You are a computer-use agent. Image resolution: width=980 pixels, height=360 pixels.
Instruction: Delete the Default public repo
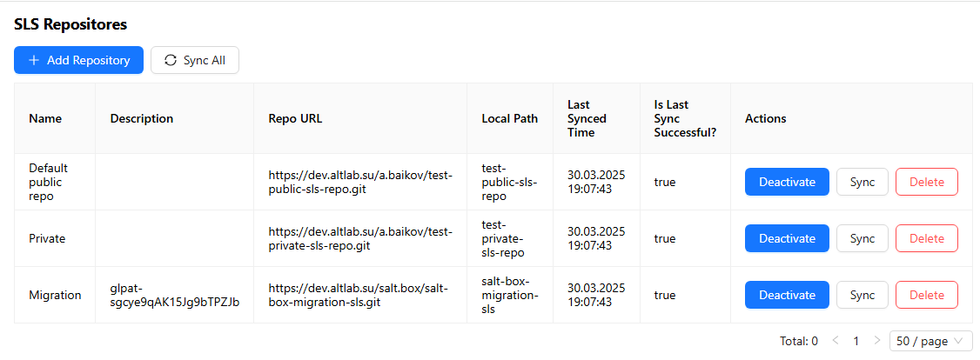pyautogui.click(x=927, y=182)
